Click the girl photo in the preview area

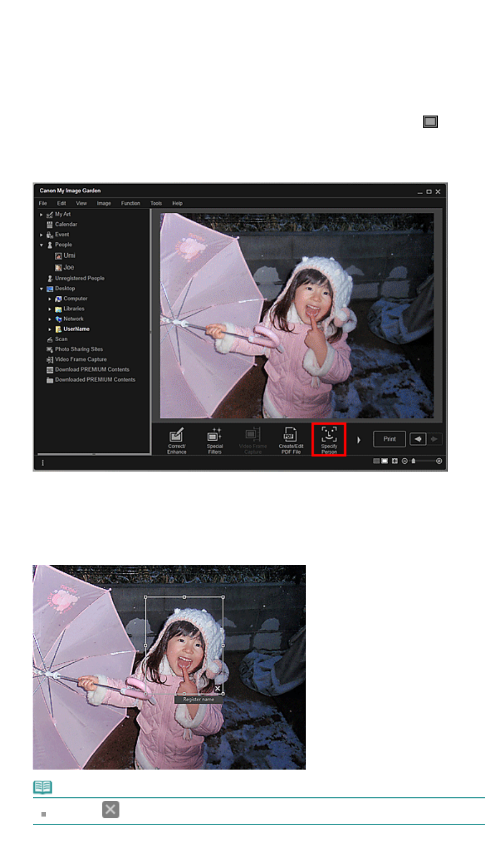click(297, 316)
